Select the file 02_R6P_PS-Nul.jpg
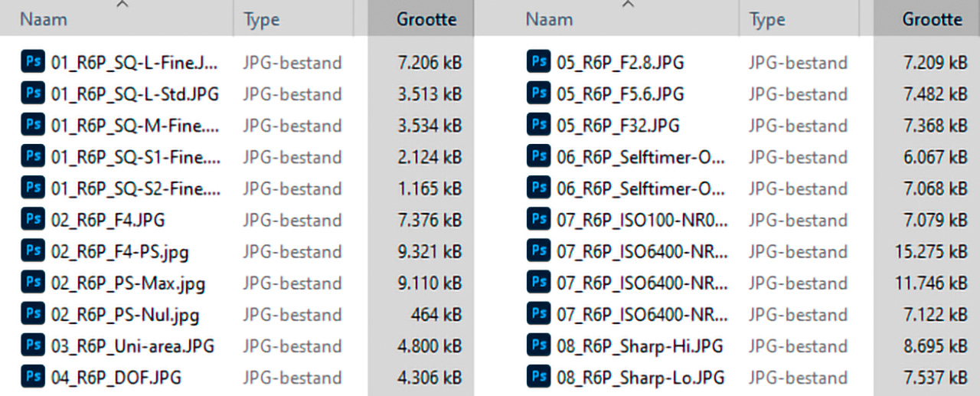 click(125, 315)
